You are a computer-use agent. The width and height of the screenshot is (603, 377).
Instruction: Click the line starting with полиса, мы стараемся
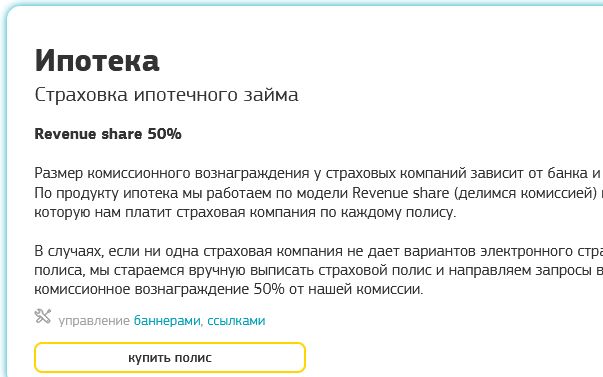pos(318,270)
